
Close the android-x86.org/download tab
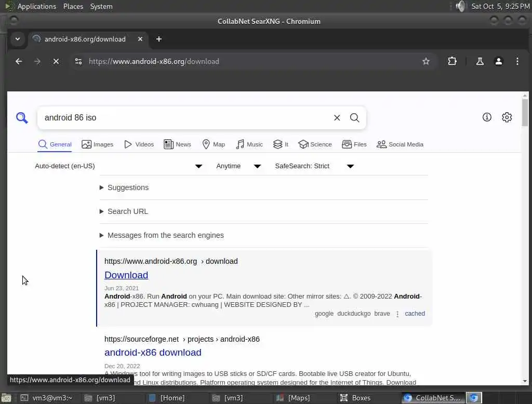point(140,39)
